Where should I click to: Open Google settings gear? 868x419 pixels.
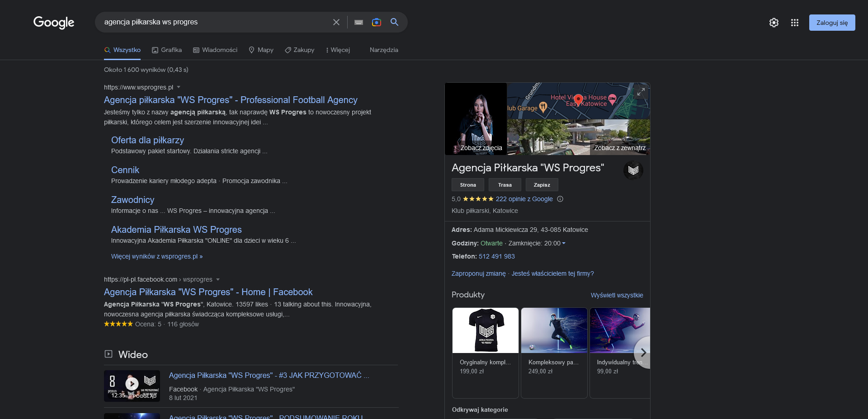tap(774, 23)
